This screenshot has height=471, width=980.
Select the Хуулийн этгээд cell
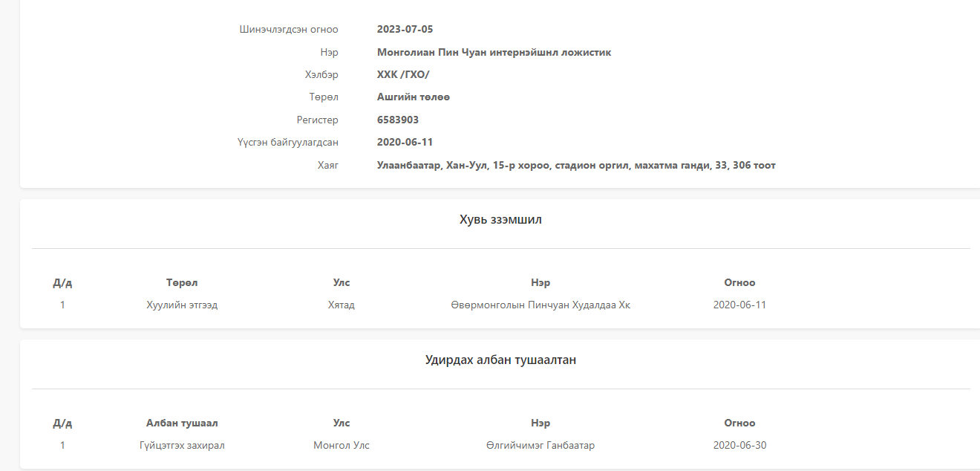(x=182, y=305)
